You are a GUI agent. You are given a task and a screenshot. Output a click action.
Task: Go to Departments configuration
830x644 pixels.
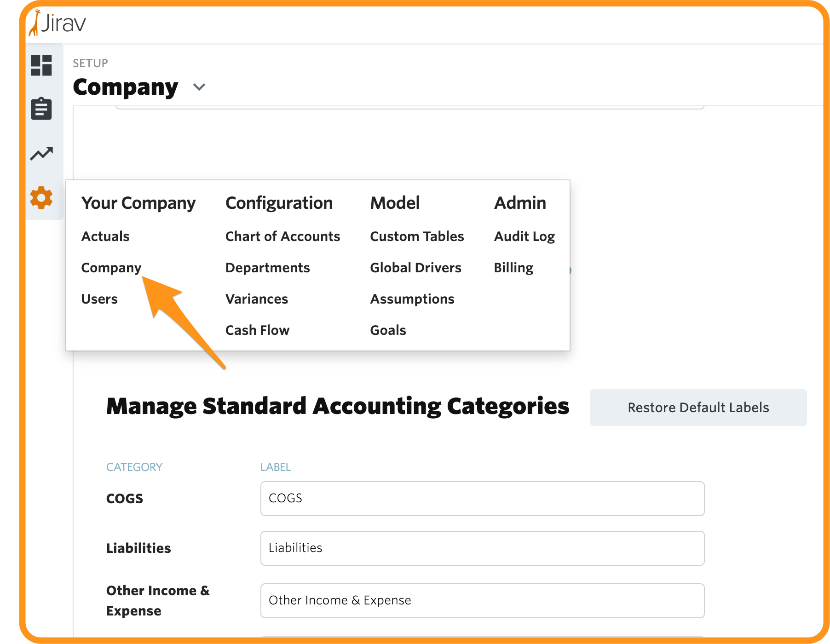tap(268, 268)
